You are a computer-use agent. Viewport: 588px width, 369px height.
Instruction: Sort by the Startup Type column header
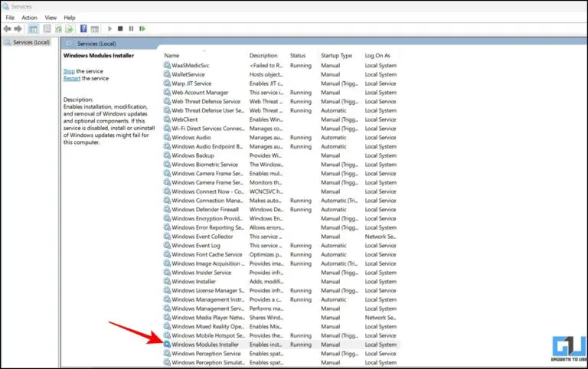(336, 56)
